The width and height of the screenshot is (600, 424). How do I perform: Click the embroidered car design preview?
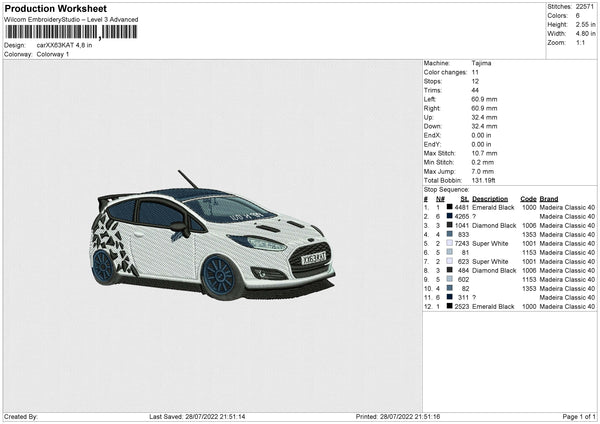pyautogui.click(x=213, y=236)
